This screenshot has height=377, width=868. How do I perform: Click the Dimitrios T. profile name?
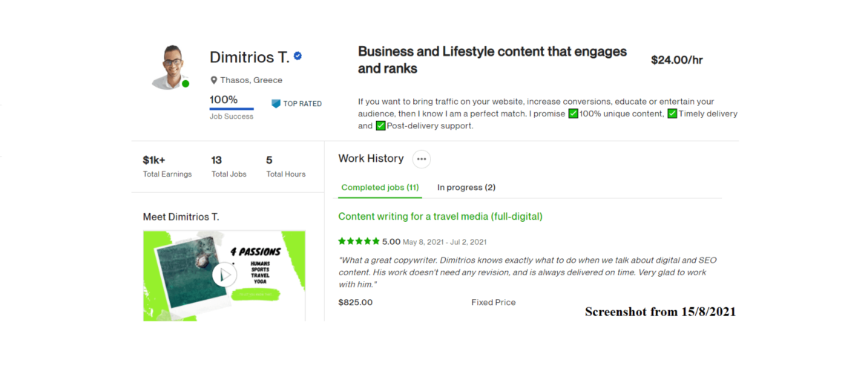pos(249,57)
